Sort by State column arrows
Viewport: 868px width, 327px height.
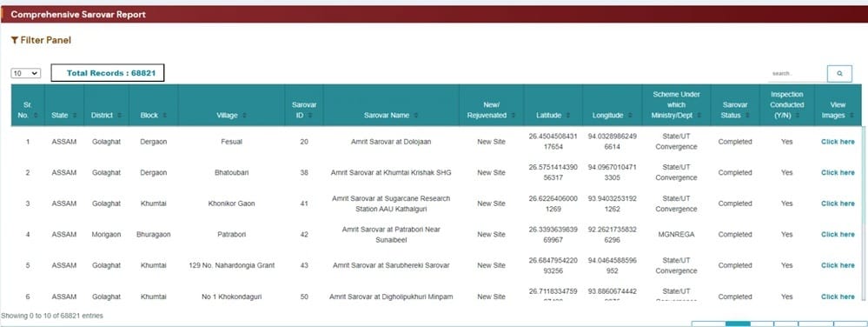pos(74,116)
